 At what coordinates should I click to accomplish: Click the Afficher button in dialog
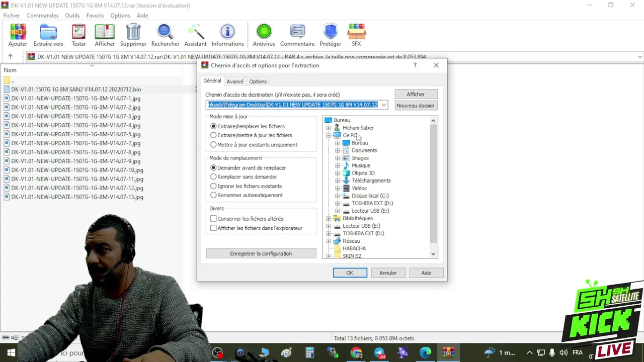coord(416,94)
